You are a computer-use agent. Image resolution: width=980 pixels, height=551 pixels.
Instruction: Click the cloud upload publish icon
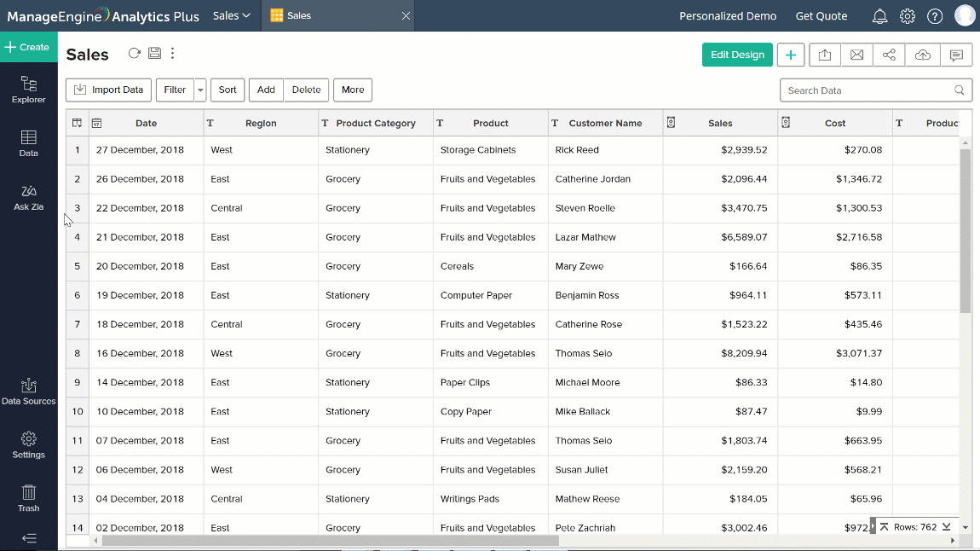click(x=922, y=55)
